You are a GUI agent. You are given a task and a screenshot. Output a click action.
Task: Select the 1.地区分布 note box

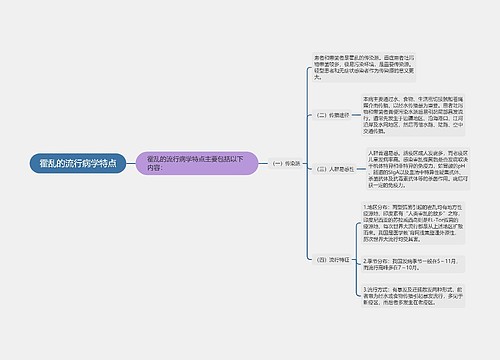tap(413, 223)
